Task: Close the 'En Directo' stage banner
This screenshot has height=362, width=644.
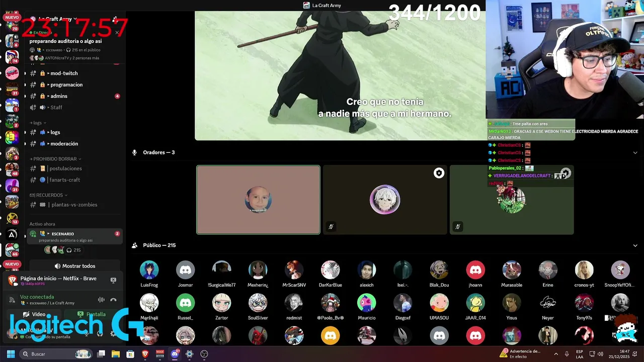Action: tap(117, 33)
